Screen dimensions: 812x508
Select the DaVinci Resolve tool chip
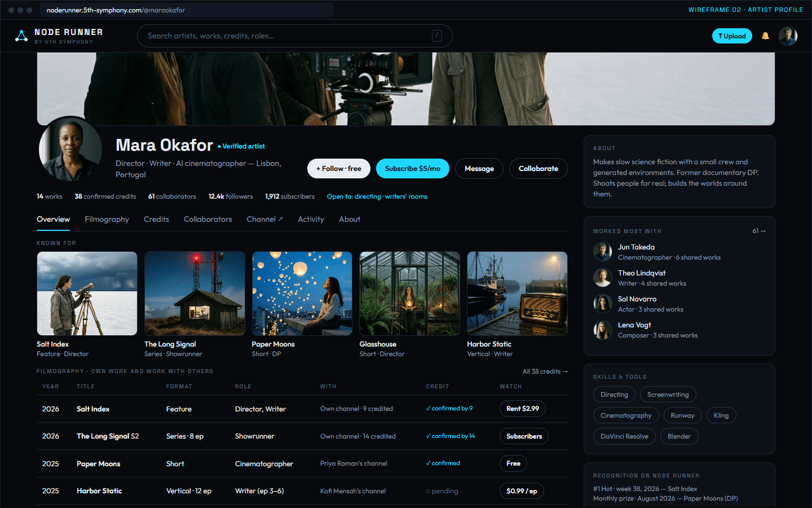624,436
